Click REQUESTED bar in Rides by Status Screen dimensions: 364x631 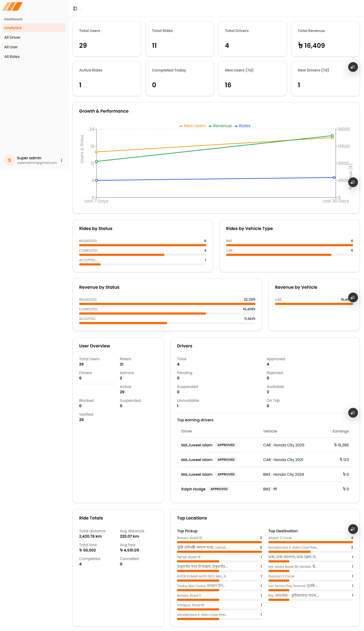click(143, 245)
